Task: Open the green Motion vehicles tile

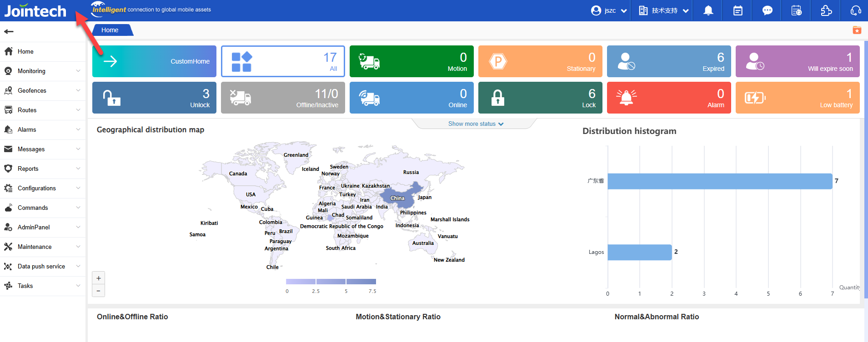Action: [x=411, y=61]
